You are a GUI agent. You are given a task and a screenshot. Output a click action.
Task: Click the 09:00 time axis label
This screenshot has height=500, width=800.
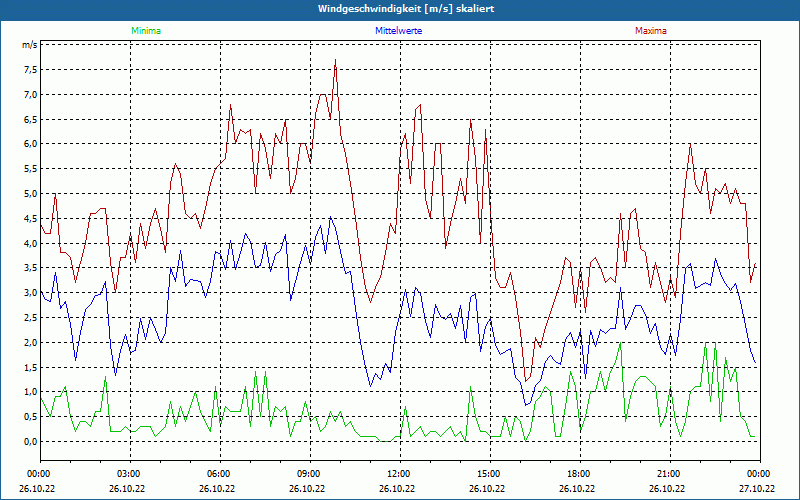tap(310, 474)
